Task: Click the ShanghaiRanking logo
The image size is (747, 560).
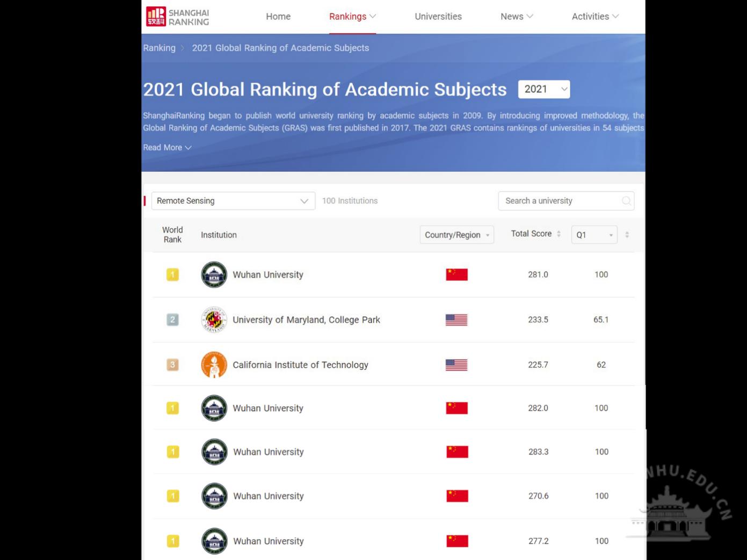Action: pyautogui.click(x=178, y=17)
